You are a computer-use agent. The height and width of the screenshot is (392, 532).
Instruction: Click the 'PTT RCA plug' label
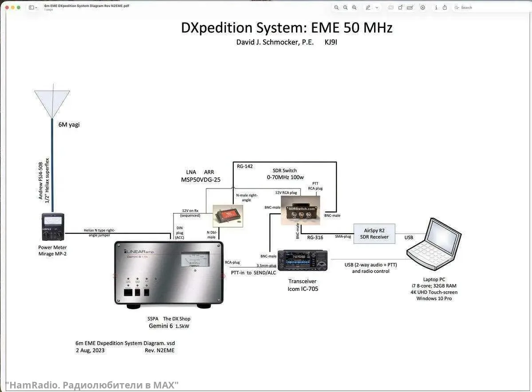click(x=315, y=186)
